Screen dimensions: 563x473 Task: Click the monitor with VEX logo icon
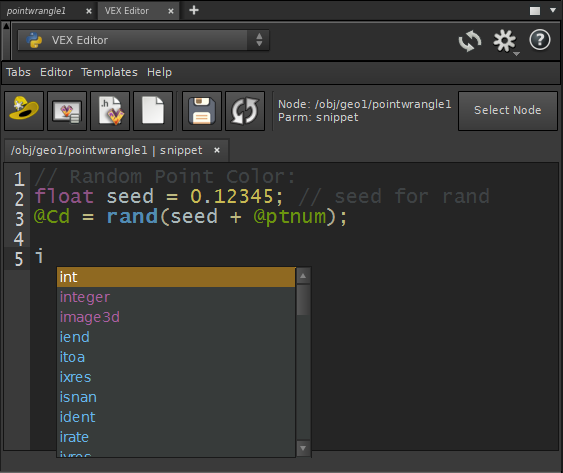(x=67, y=111)
